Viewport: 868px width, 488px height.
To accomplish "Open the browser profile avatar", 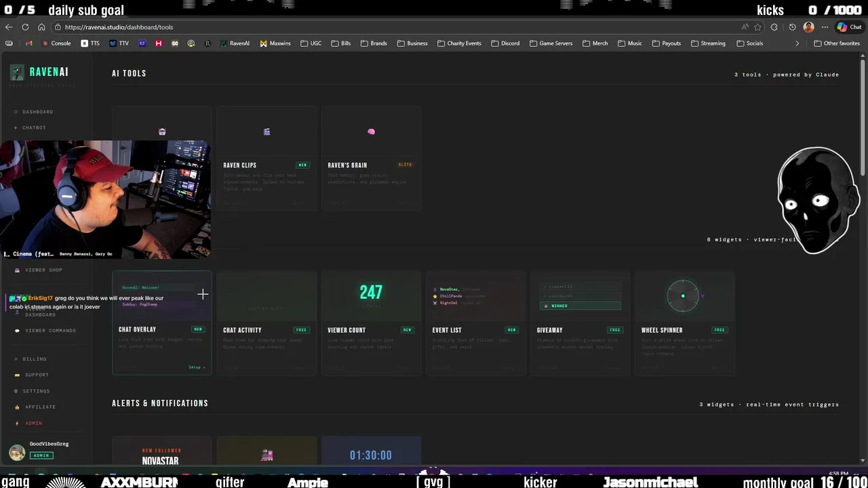I will 808,27.
